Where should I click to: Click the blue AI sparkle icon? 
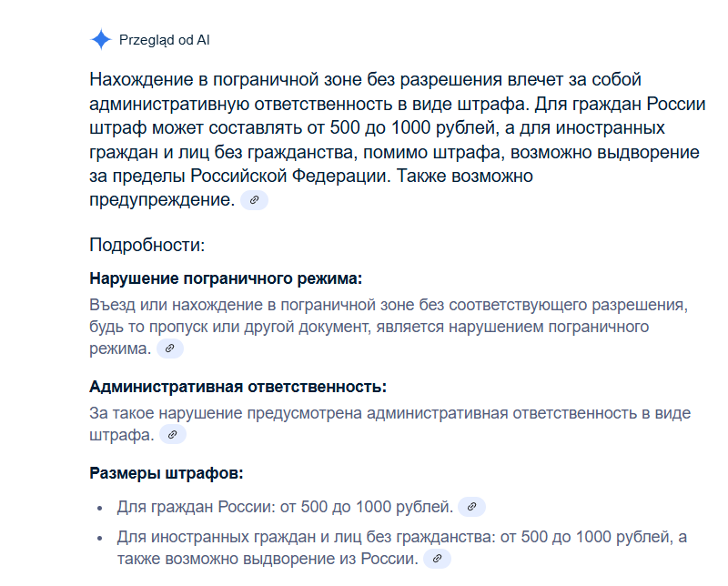(x=101, y=39)
